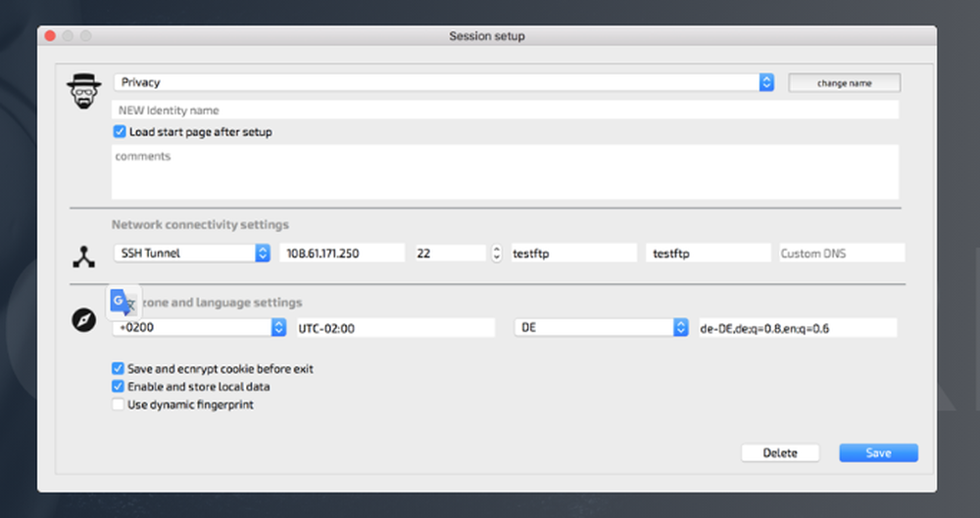Click the Save button
Screen dimensions: 980x518
(x=878, y=453)
